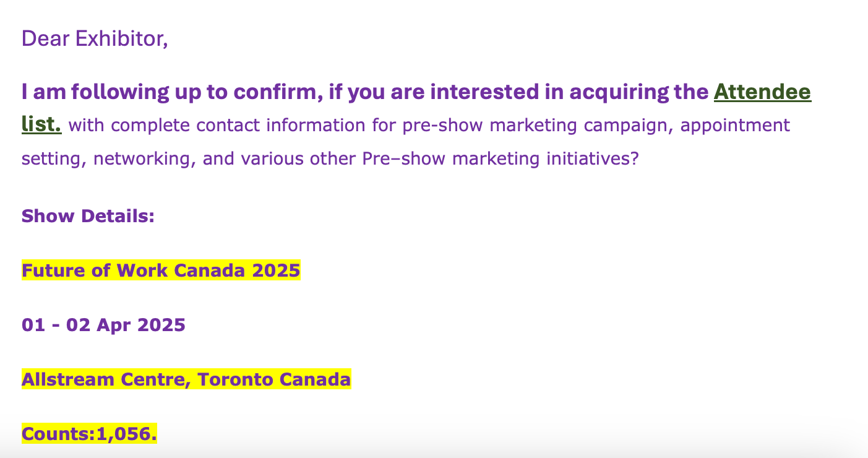This screenshot has width=868, height=458.
Task: Click the word "setting," starting the third line
Action: 54,158
